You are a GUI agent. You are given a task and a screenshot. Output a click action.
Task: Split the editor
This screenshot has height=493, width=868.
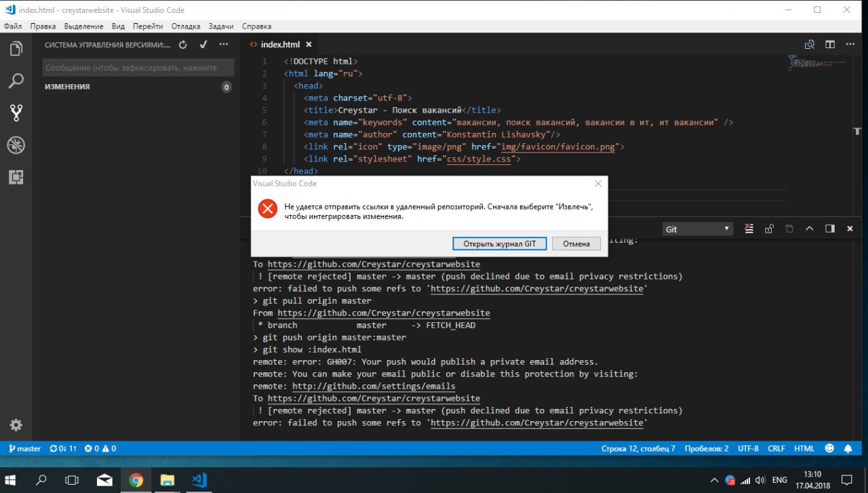tap(829, 45)
